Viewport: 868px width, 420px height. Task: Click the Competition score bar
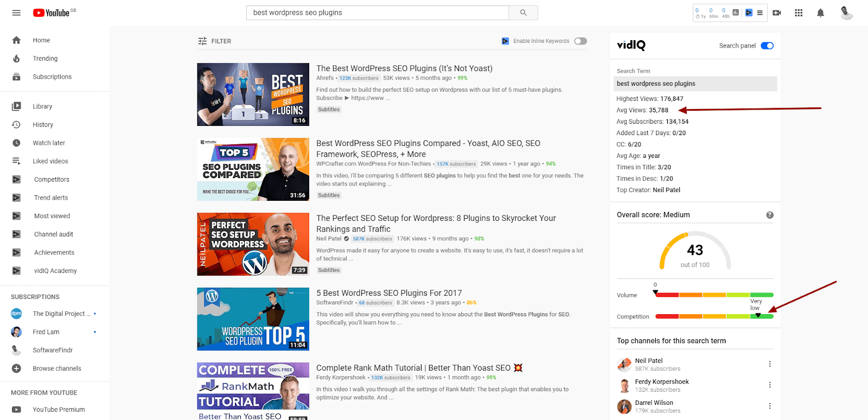click(714, 316)
